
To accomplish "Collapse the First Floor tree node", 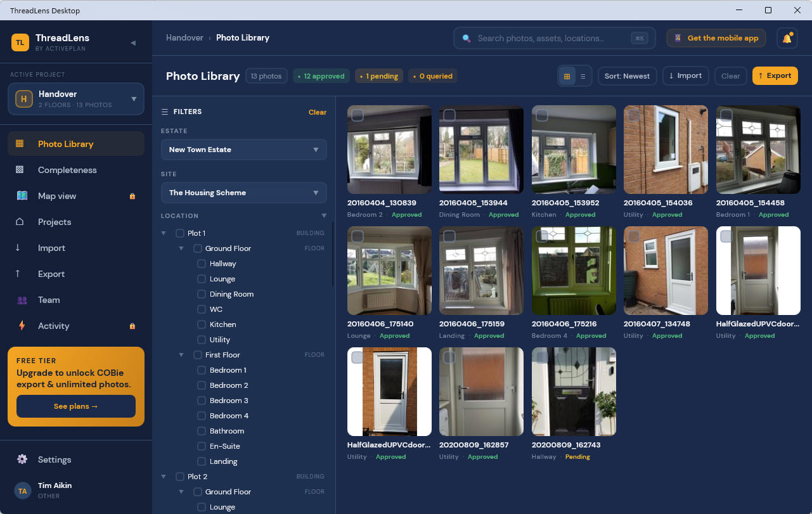I will [181, 355].
